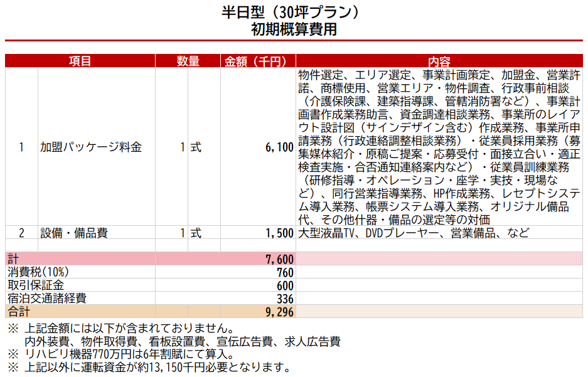Click the 項目 column header
588x377 pixels.
[80, 61]
